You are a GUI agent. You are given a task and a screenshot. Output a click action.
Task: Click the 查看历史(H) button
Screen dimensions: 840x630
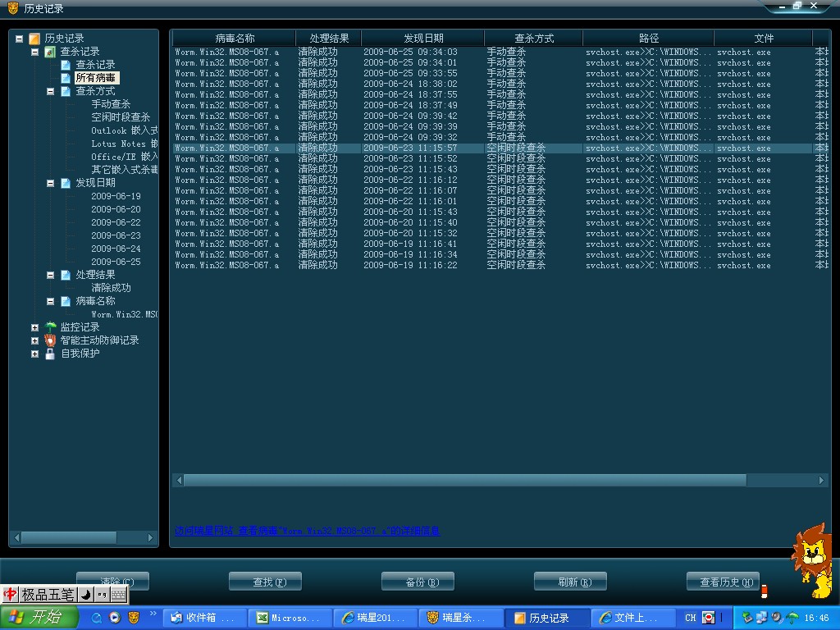tap(724, 582)
